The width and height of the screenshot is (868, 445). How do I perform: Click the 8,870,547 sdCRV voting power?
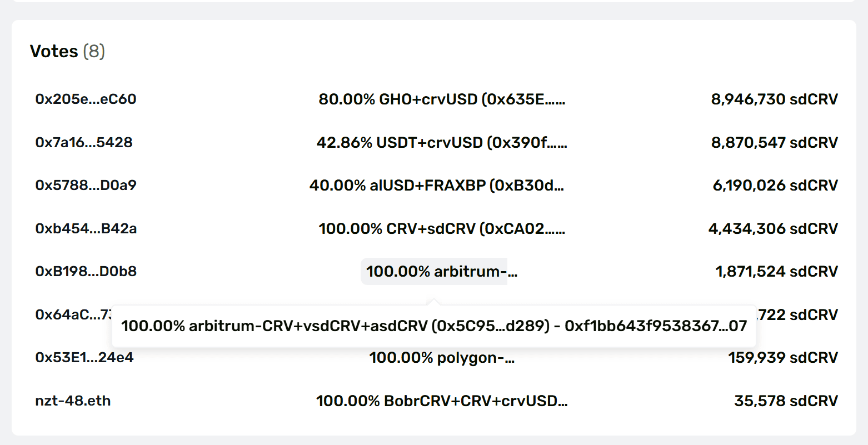pos(774,143)
